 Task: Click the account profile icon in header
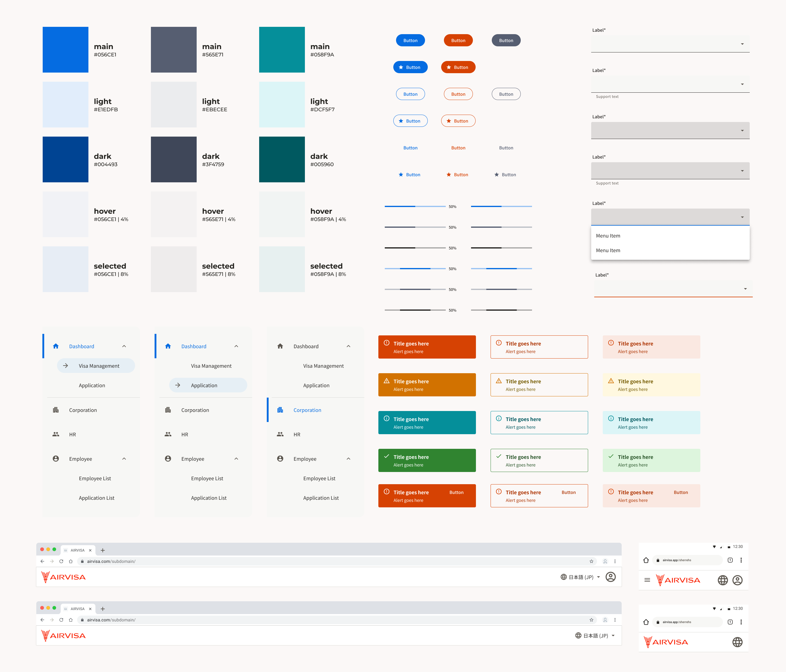(x=611, y=576)
